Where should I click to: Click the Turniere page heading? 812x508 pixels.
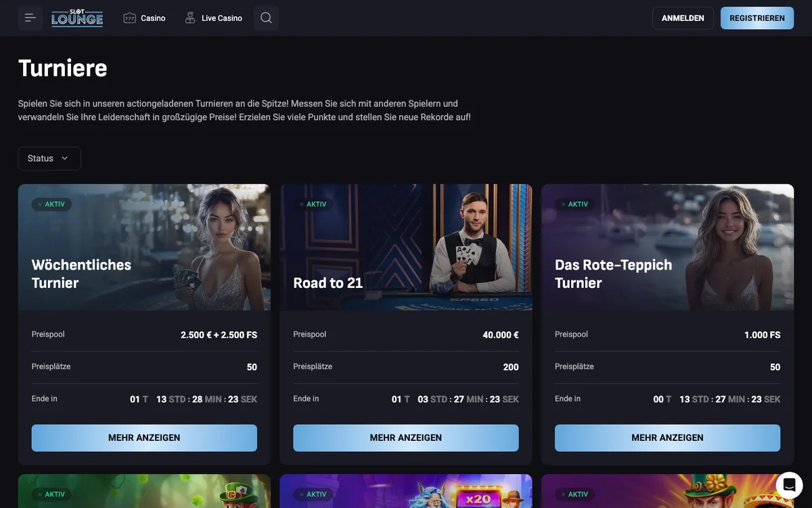[x=63, y=68]
